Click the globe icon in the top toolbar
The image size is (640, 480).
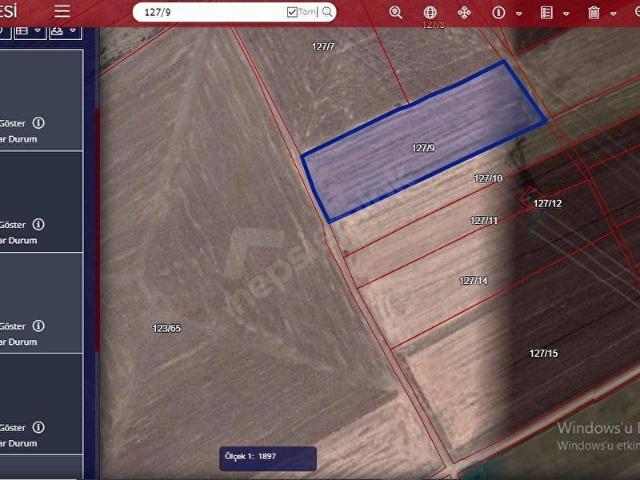coord(430,13)
